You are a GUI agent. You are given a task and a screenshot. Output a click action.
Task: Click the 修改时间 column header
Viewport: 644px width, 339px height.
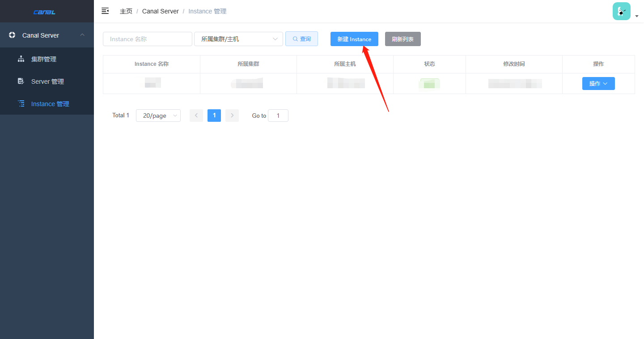pos(514,64)
